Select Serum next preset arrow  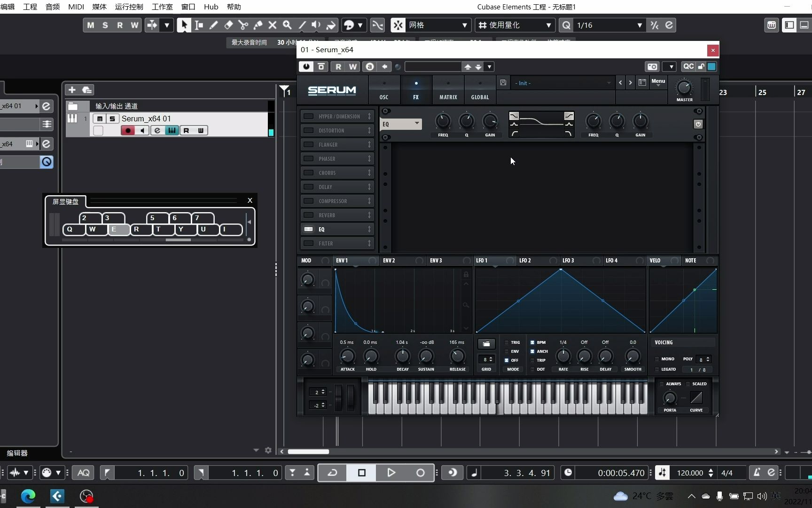[x=630, y=83]
